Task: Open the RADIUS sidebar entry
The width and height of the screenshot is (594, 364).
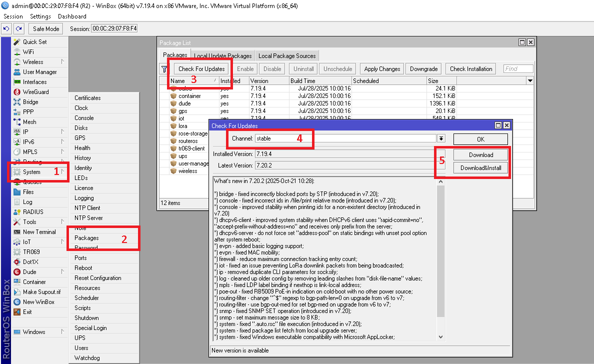Action: click(x=33, y=212)
